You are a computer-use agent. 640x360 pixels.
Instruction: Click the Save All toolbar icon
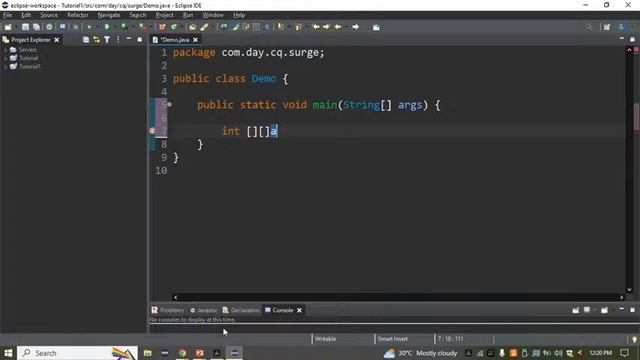pos(36,27)
